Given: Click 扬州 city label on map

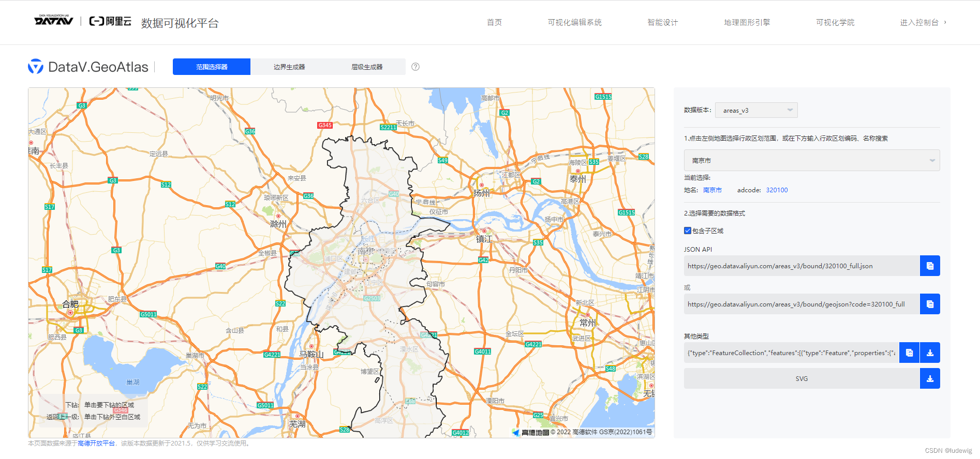Looking at the screenshot, I should pyautogui.click(x=481, y=193).
